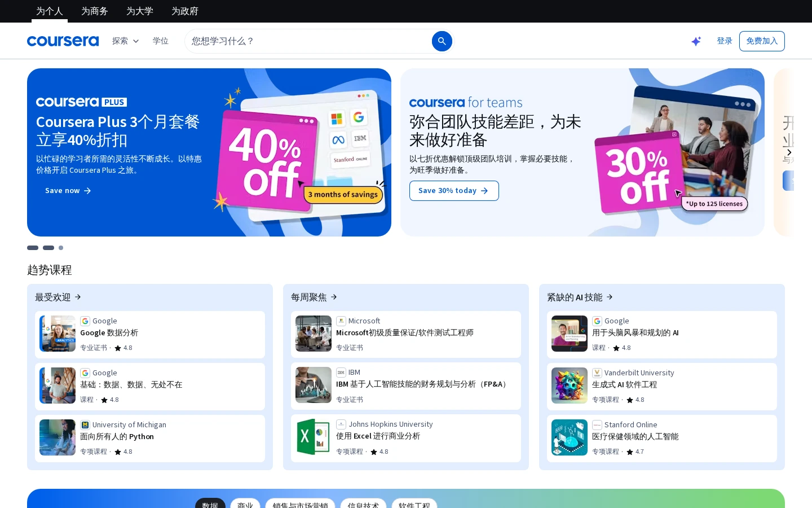The image size is (812, 508).
Task: Click the Vanderbilt University logo icon
Action: click(597, 373)
